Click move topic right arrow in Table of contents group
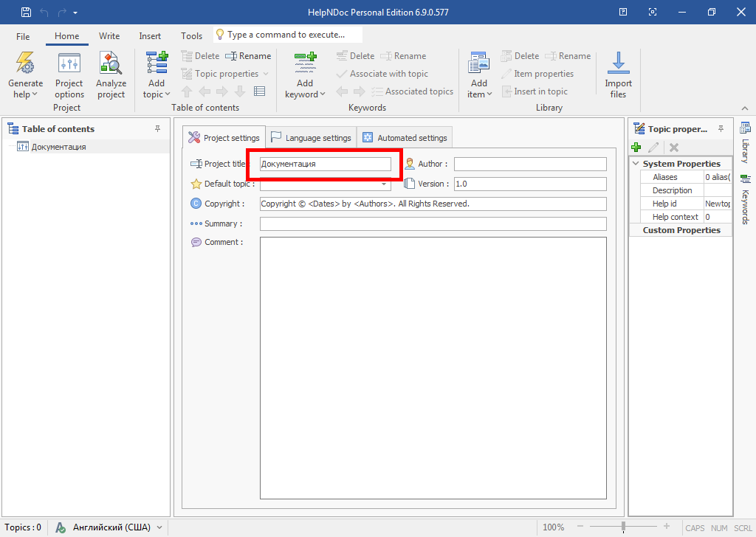The image size is (756, 537). point(222,91)
